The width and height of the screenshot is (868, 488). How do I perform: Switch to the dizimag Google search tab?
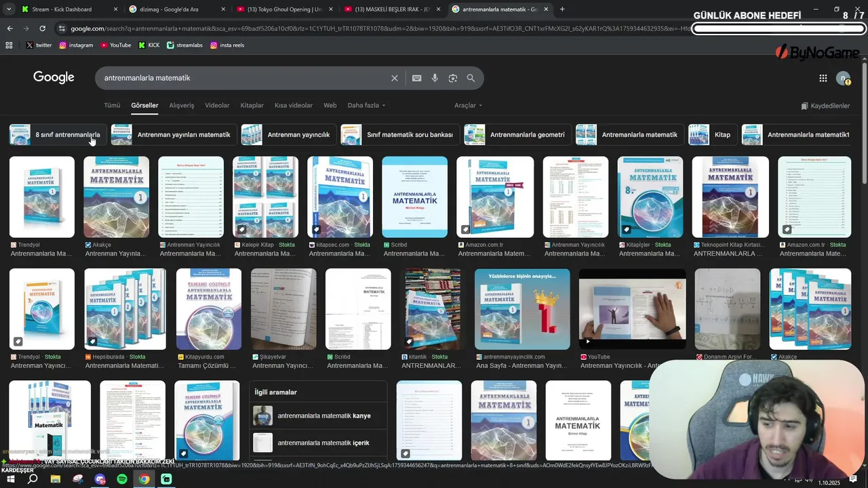(176, 9)
